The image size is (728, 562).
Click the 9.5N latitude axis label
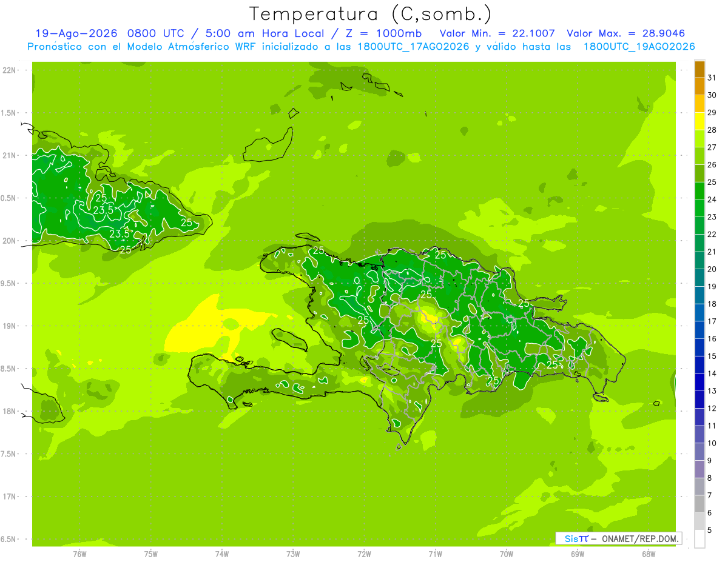[x=8, y=283]
